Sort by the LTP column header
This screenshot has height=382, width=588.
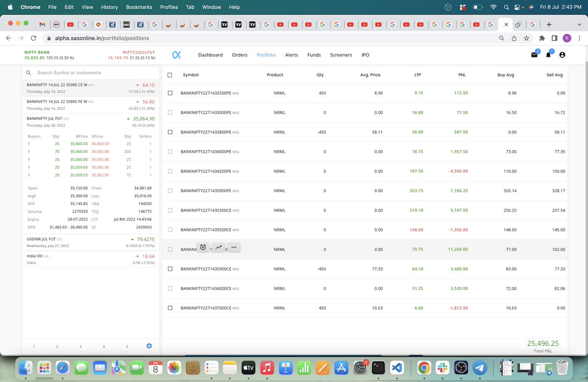point(417,75)
